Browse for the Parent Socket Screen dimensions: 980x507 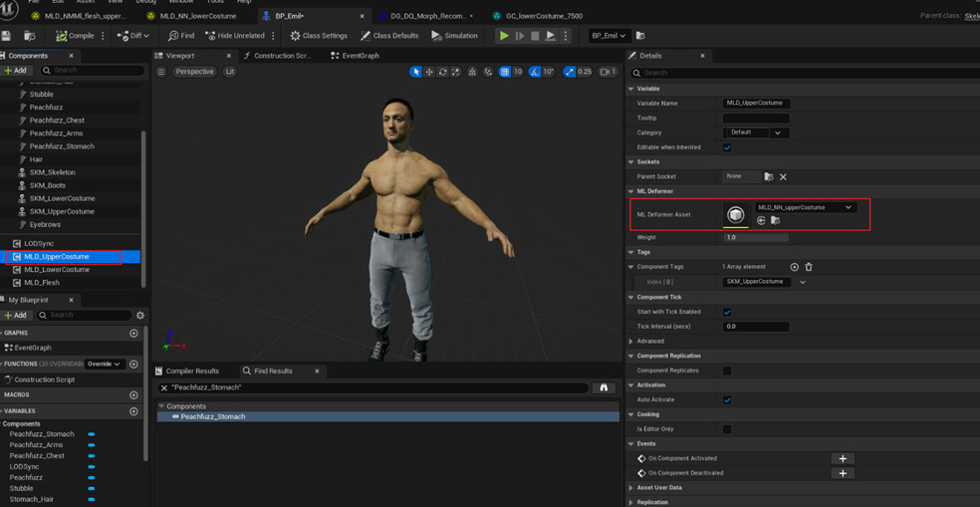(x=770, y=177)
